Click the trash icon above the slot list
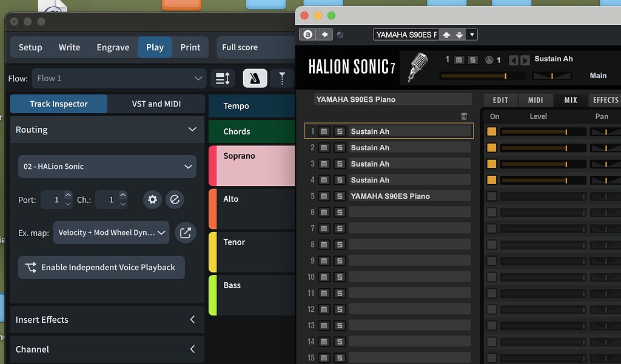Viewport: 621px width, 364px height. (x=464, y=116)
